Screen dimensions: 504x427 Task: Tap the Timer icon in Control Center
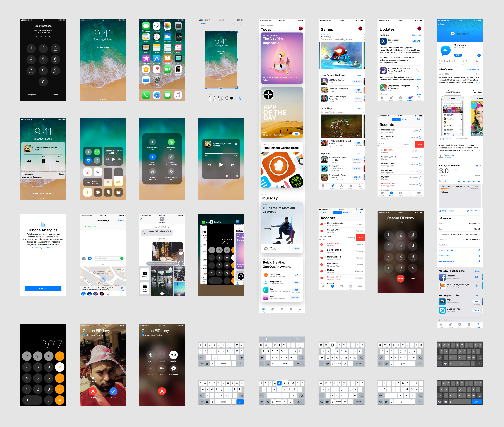pos(98,192)
